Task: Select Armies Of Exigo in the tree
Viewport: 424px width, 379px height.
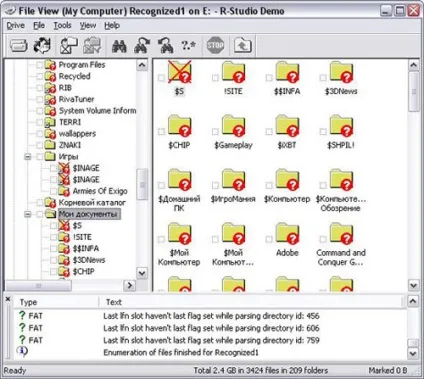Action: 100,191
